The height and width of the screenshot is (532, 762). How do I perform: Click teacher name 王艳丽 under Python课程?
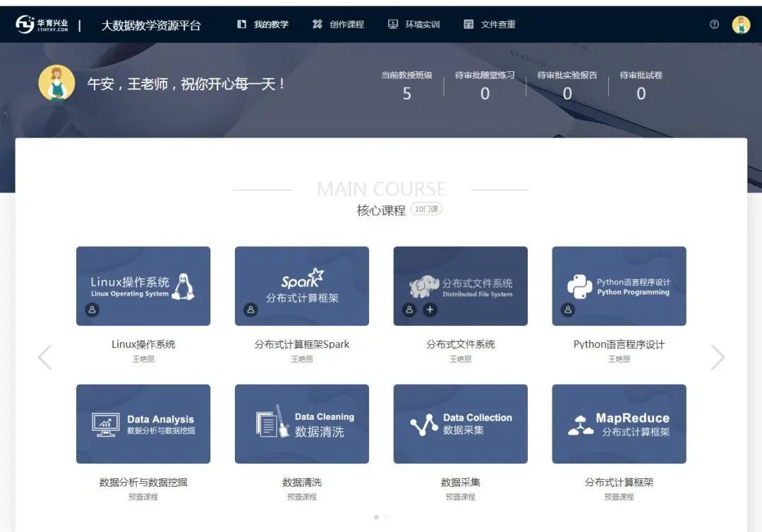click(x=619, y=358)
